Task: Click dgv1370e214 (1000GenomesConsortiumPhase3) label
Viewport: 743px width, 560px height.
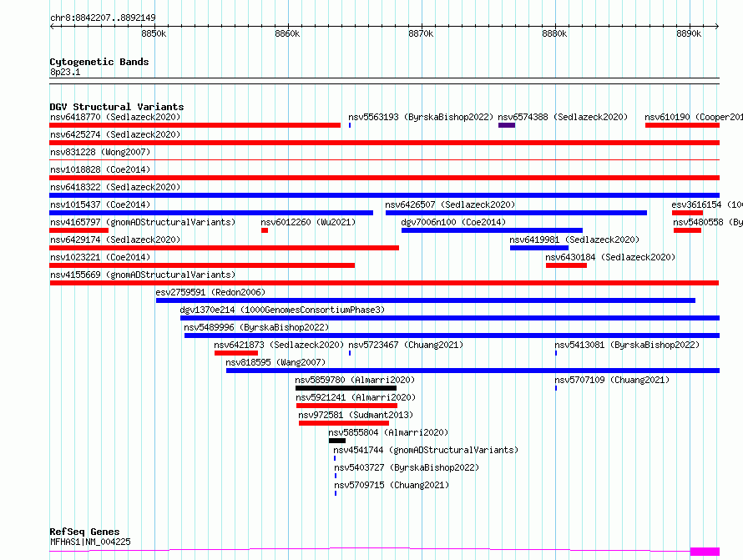Action: click(282, 310)
